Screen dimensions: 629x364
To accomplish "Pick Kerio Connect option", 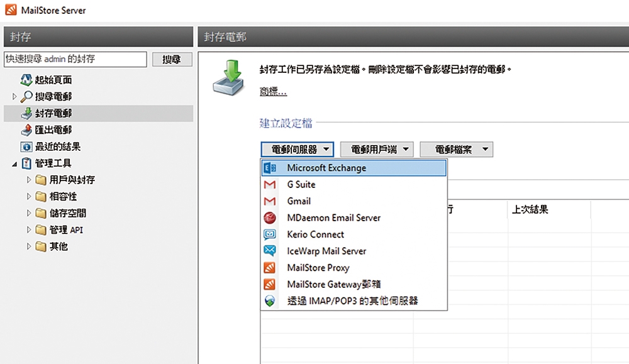I will [353, 234].
